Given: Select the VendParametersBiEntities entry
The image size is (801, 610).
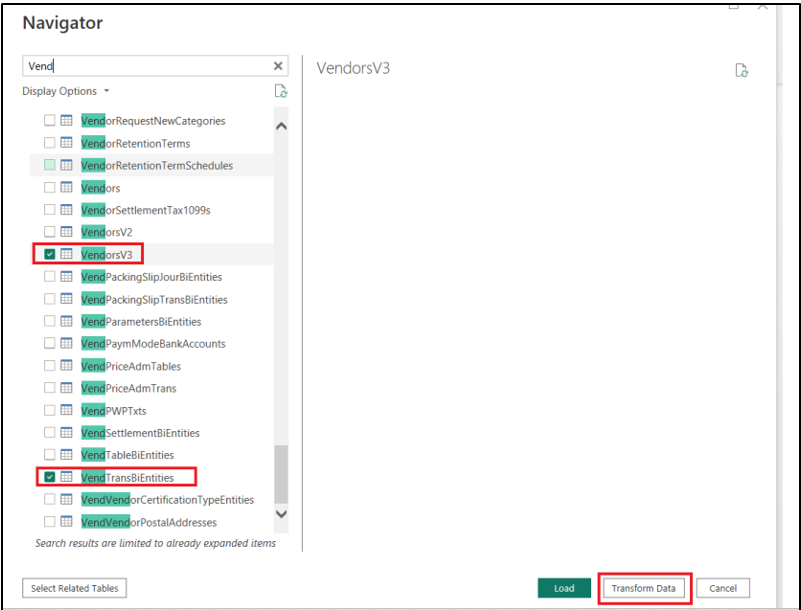Looking at the screenshot, I should pos(141,322).
